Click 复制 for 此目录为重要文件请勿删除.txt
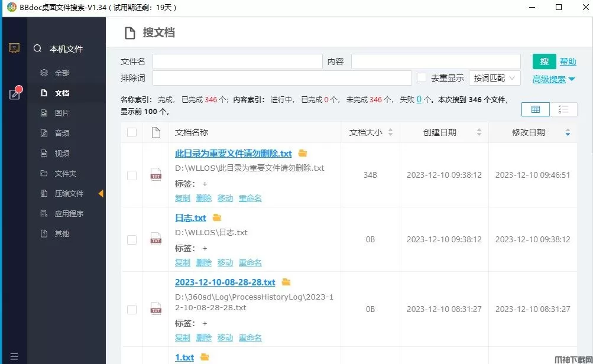The image size is (593, 364). (x=183, y=198)
